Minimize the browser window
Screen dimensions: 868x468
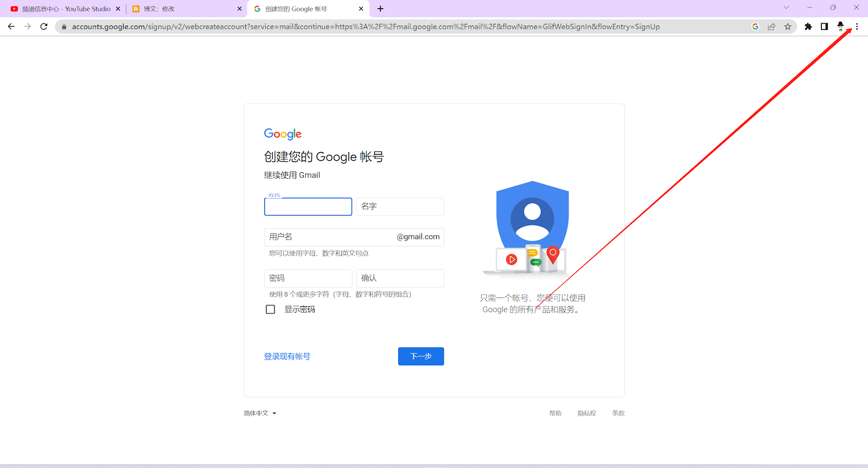(809, 8)
